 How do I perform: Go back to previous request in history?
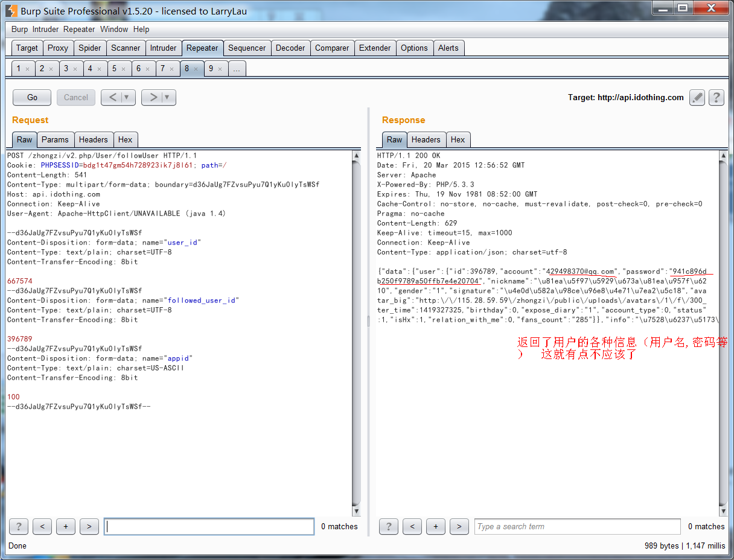tap(112, 97)
